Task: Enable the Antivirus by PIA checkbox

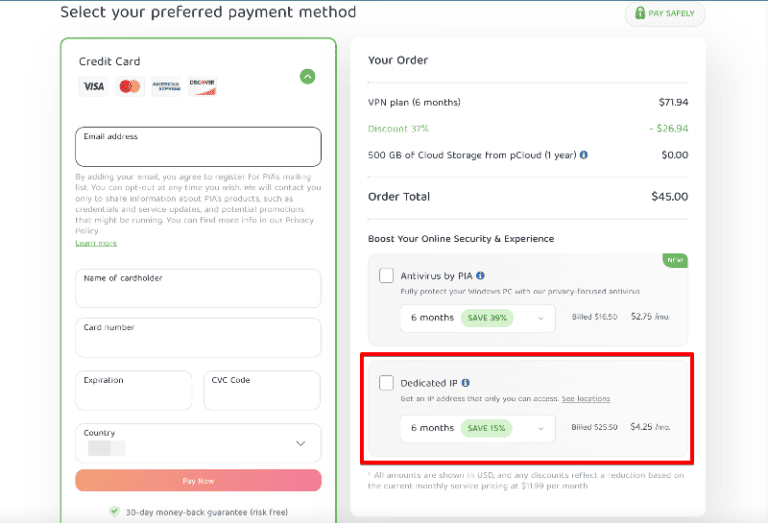Action: click(x=386, y=276)
